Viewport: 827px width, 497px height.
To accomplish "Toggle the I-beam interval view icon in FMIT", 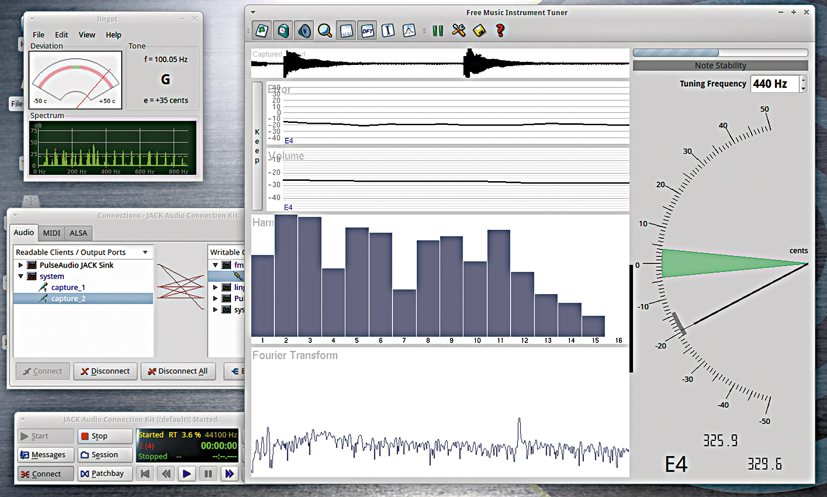I will pyautogui.click(x=388, y=31).
